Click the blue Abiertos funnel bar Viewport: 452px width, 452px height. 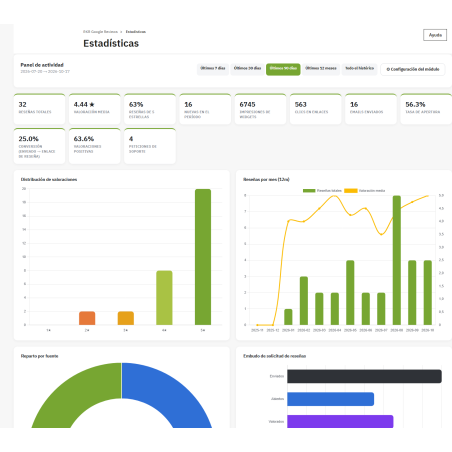coord(330,399)
